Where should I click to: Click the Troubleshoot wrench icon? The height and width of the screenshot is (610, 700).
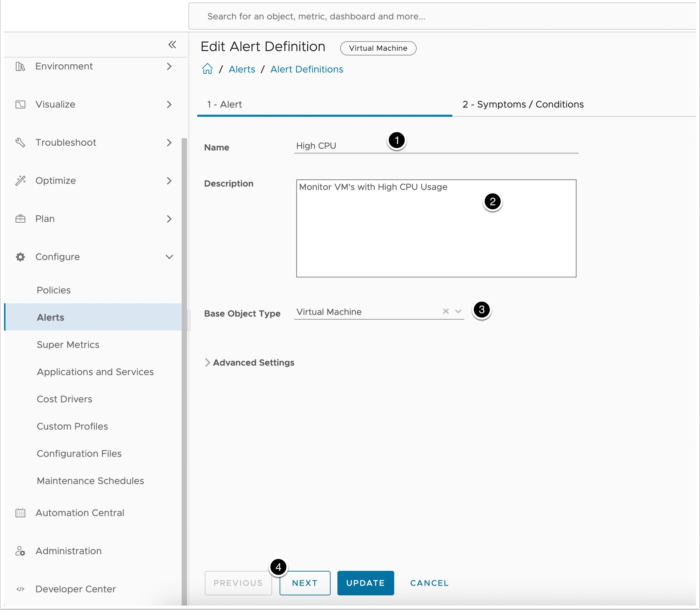click(x=20, y=143)
